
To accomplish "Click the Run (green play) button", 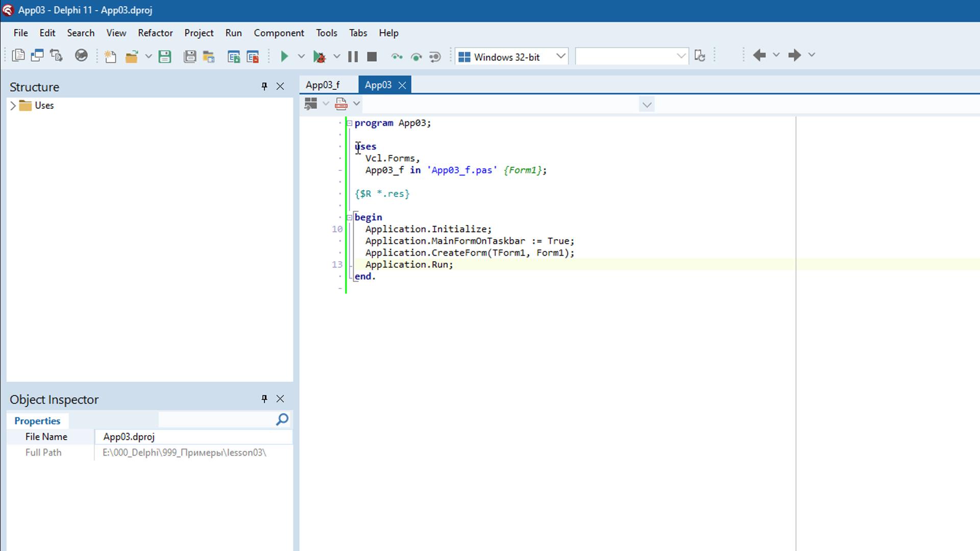I will (283, 57).
